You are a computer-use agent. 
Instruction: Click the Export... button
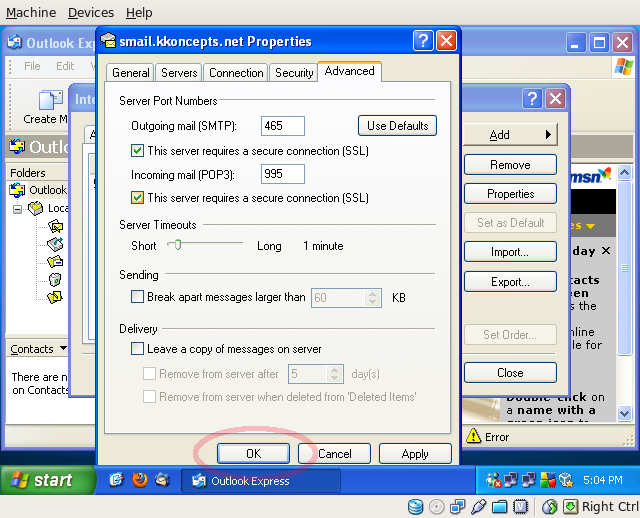(x=510, y=282)
